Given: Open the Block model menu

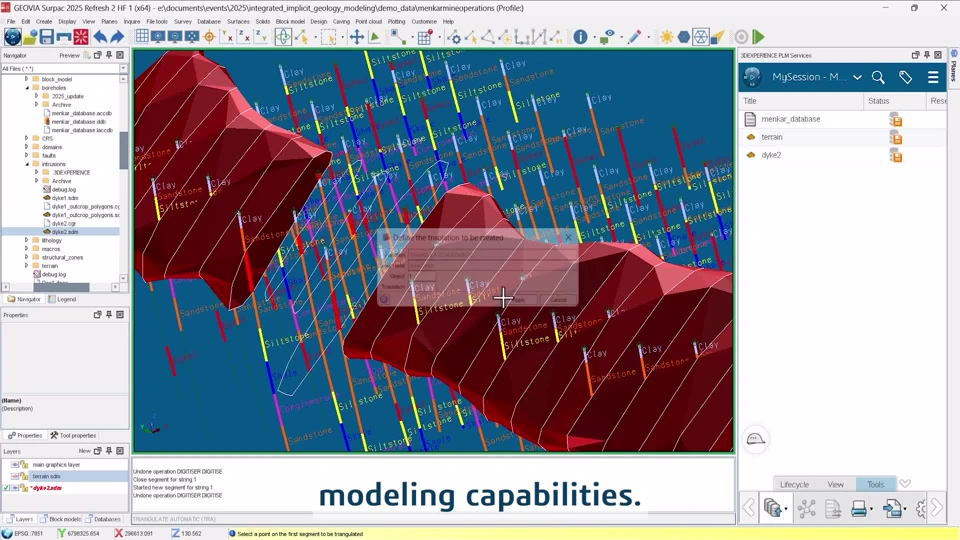Looking at the screenshot, I should (290, 21).
